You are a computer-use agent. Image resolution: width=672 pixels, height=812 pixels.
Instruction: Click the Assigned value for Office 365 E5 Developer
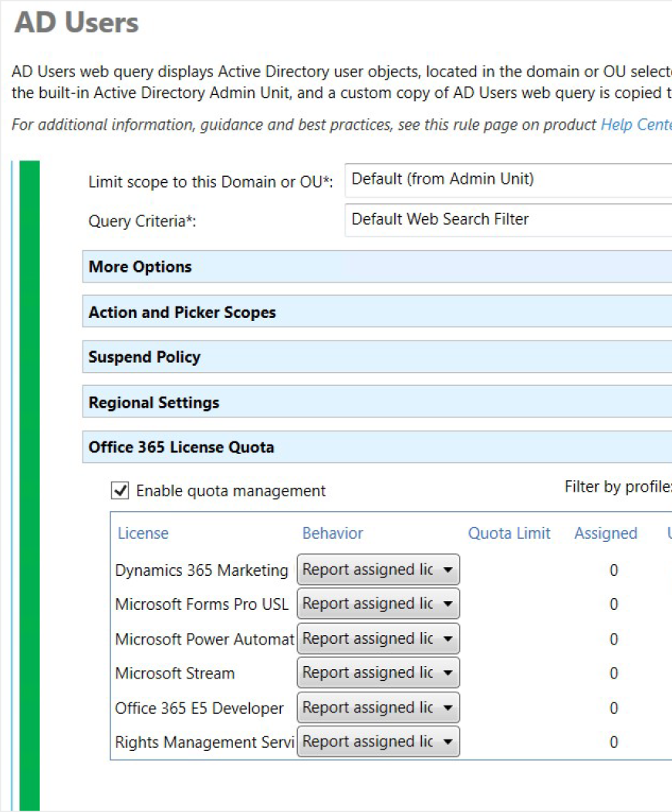[613, 708]
